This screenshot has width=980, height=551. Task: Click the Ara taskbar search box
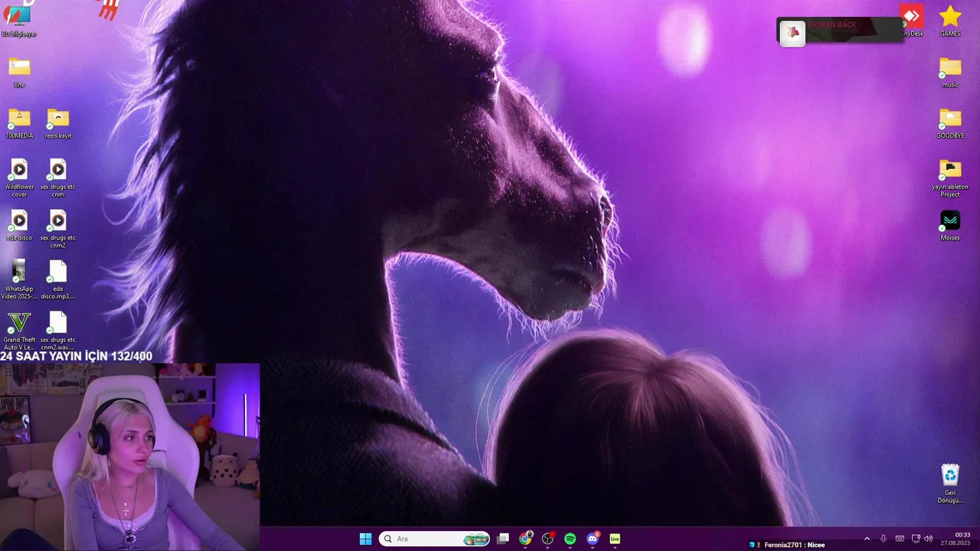coord(434,539)
